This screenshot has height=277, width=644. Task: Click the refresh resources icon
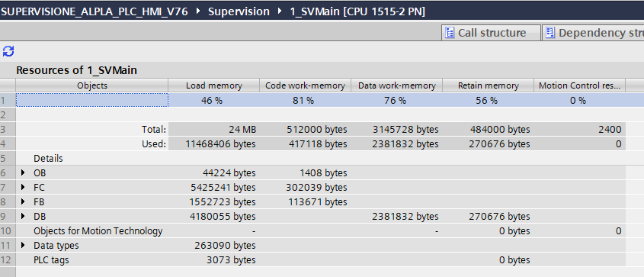click(x=8, y=51)
